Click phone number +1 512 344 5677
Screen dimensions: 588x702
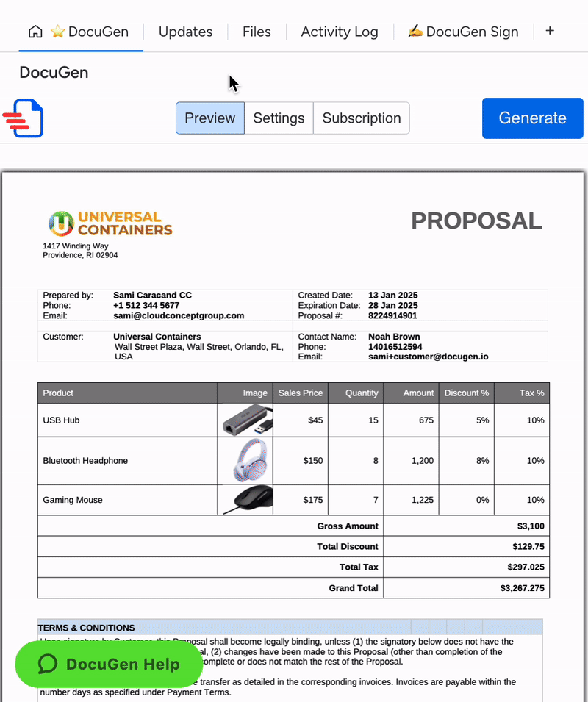146,305
